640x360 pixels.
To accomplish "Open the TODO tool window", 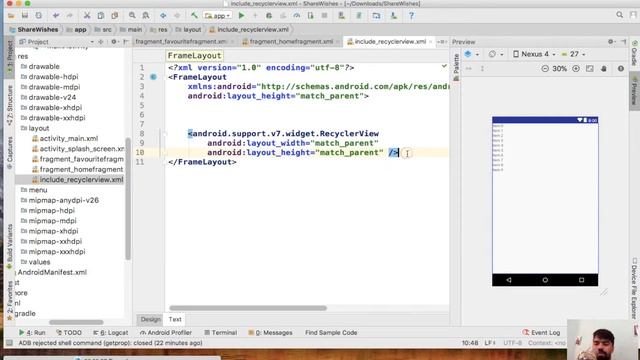I will tap(69, 333).
